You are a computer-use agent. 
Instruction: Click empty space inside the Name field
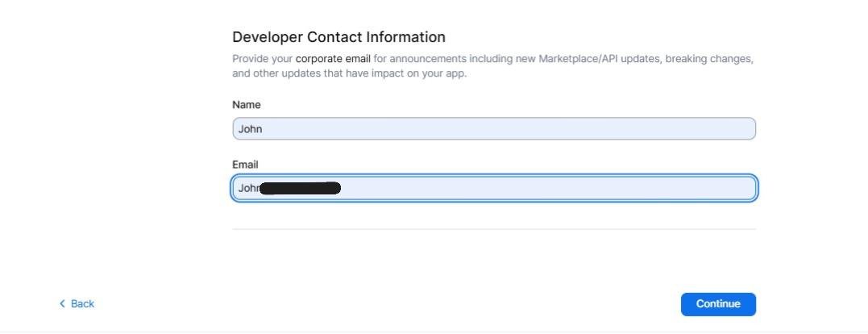point(564,129)
